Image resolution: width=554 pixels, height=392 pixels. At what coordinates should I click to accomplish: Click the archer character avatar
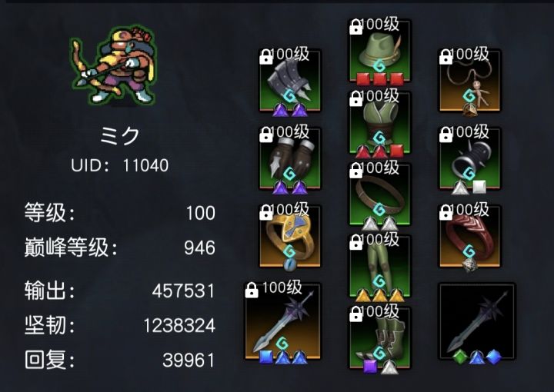tap(113, 66)
